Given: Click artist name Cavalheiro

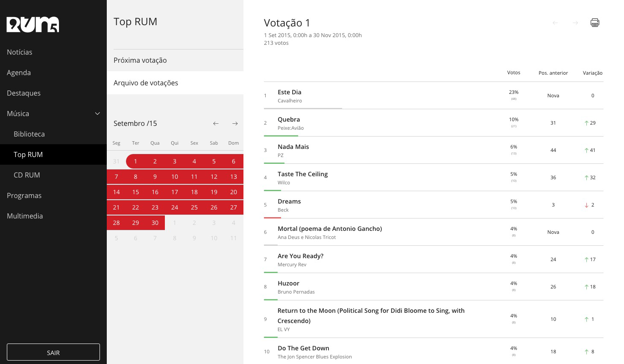Looking at the screenshot, I should 290,101.
